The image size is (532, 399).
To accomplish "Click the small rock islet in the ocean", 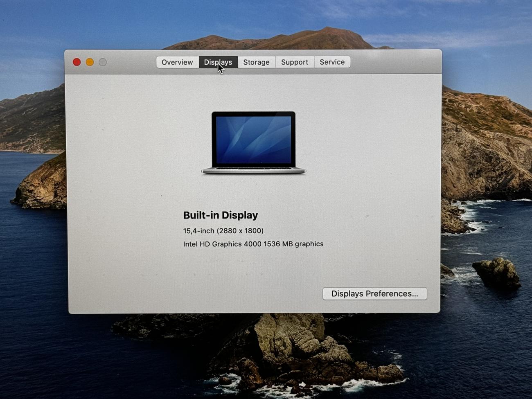I will pyautogui.click(x=497, y=272).
